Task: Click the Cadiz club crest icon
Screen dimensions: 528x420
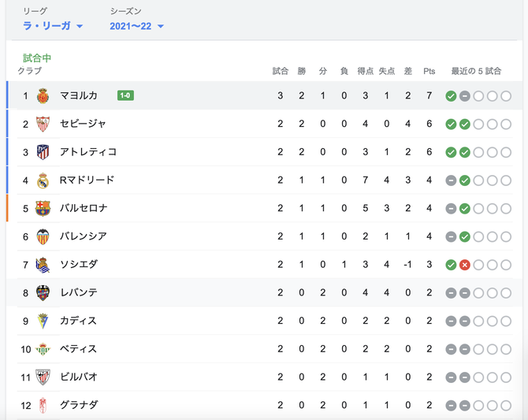Action: tap(43, 321)
